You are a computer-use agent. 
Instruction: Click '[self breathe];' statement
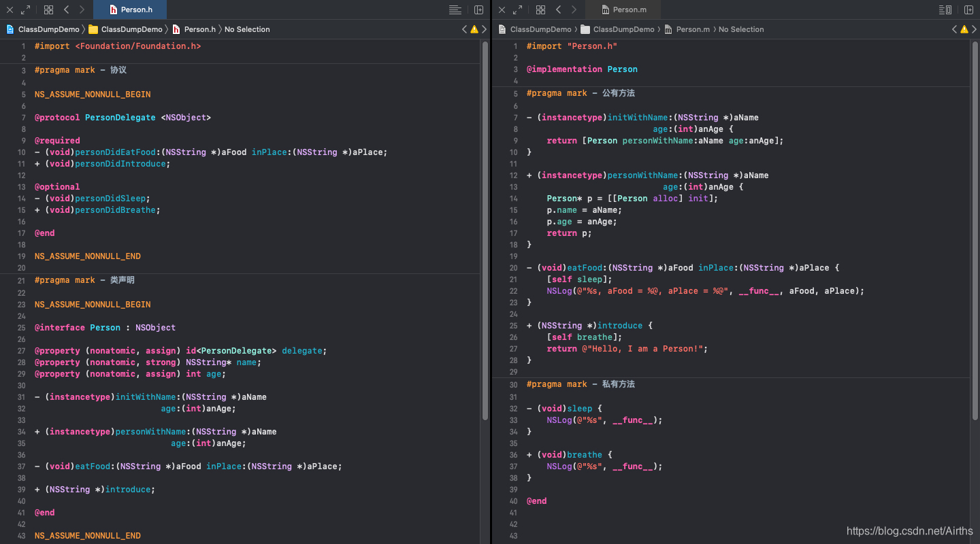click(x=585, y=337)
